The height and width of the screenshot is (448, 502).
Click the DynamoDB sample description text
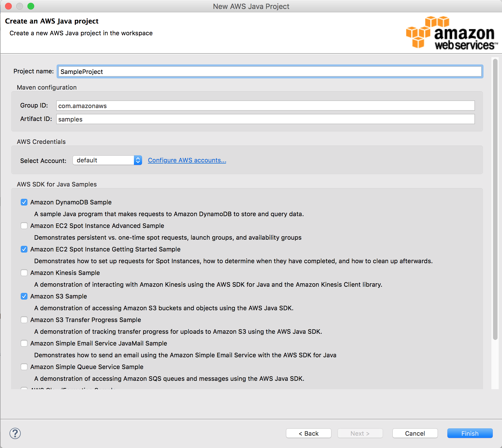(x=169, y=214)
